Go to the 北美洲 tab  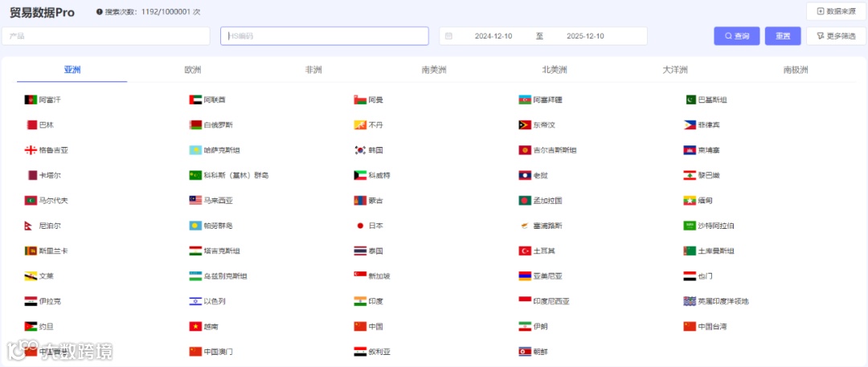554,70
